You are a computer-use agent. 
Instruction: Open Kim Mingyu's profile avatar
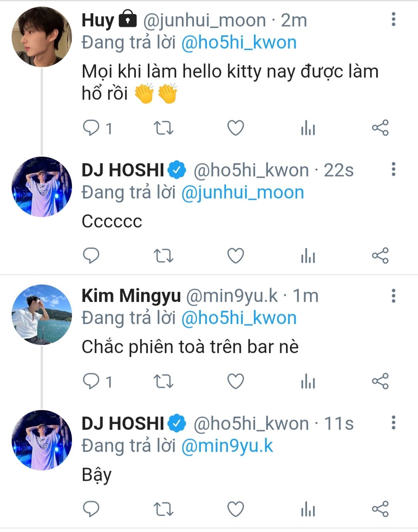coord(42,315)
